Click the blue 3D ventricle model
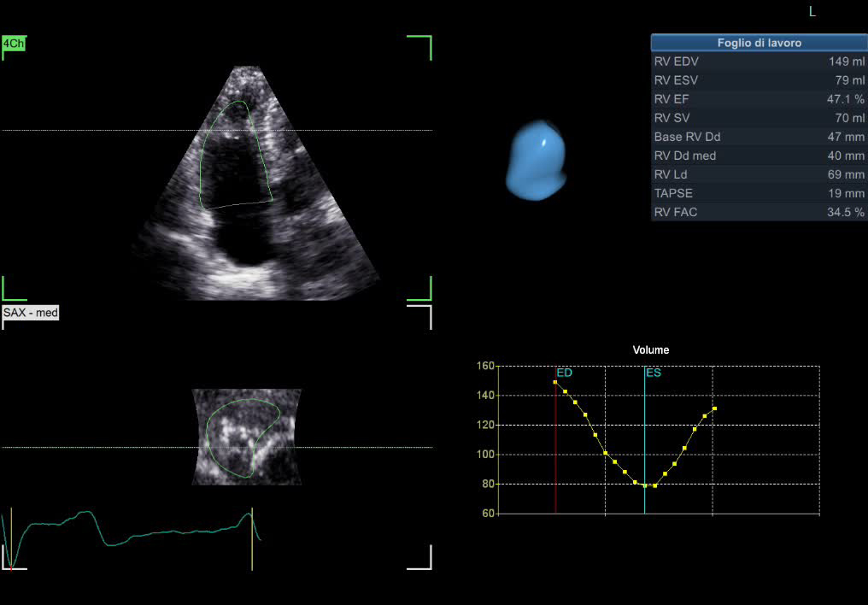Screen dimensions: 868x605 coord(537,161)
